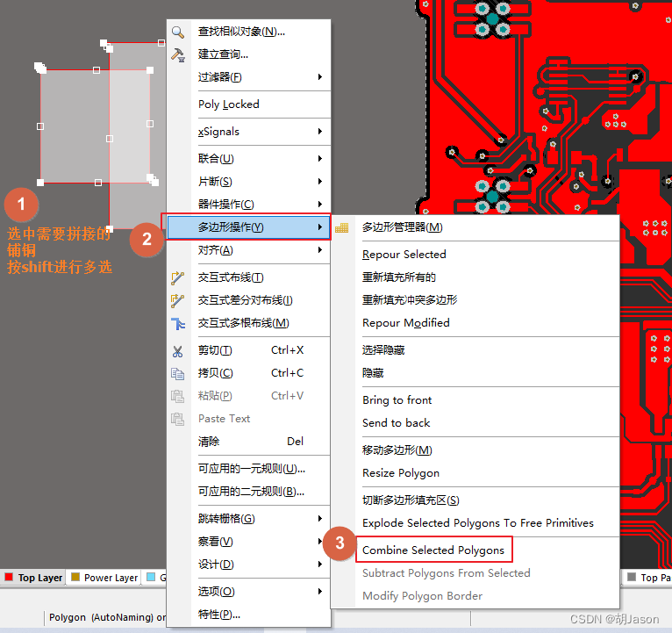This screenshot has height=633, width=672.
Task: Click the cyan layer color swatch
Action: point(151,577)
